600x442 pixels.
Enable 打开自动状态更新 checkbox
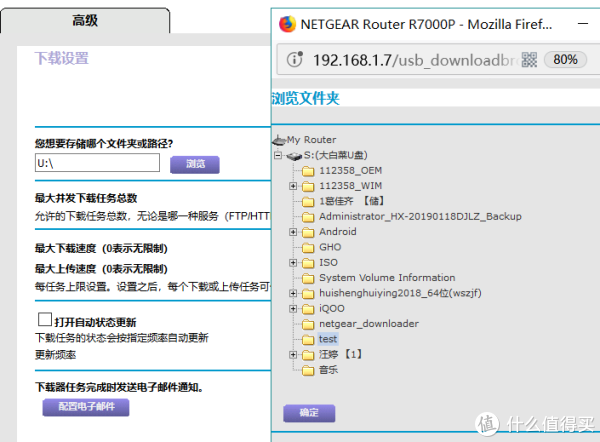[x=45, y=320]
